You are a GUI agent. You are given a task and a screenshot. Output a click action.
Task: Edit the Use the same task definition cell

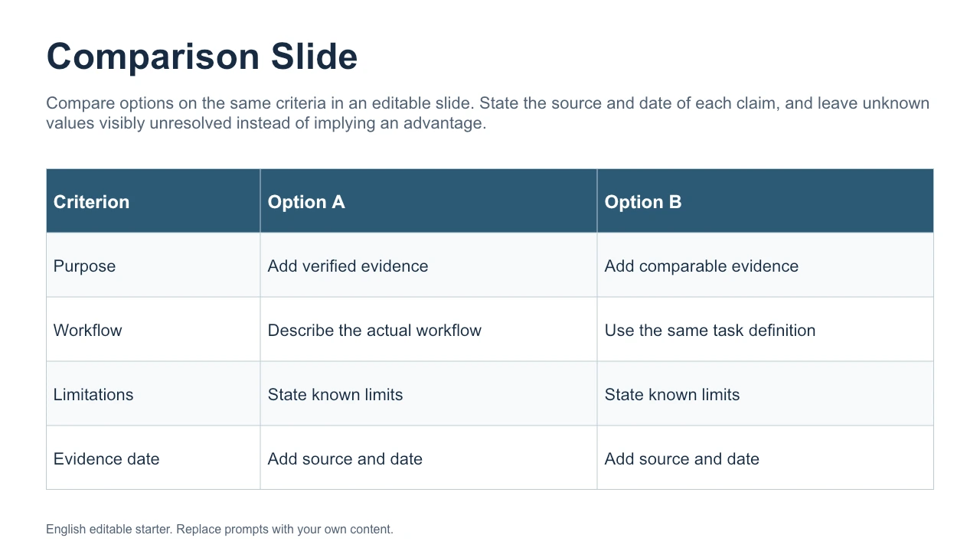click(x=766, y=330)
